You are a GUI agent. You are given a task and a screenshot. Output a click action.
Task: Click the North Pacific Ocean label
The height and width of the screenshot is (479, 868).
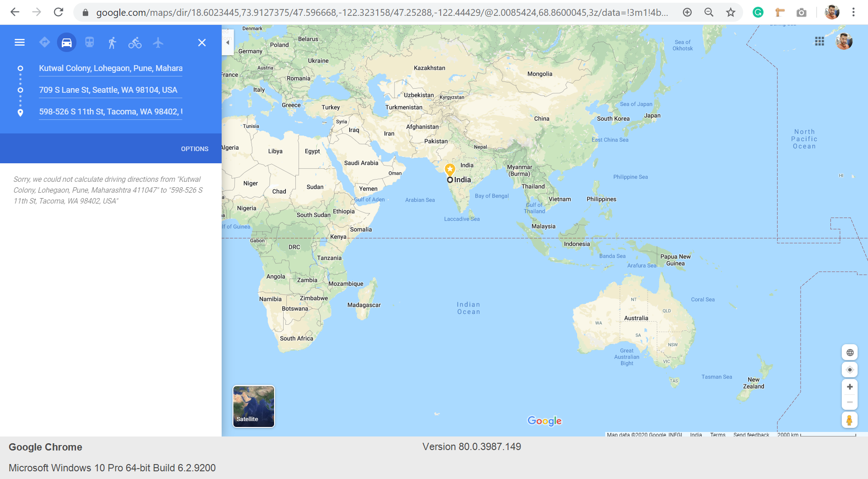coord(804,139)
